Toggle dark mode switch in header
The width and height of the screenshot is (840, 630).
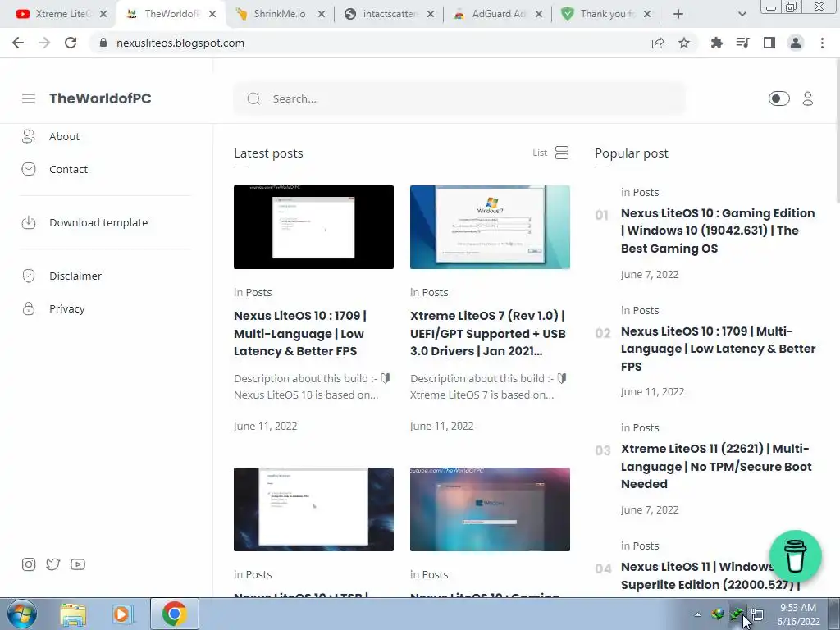point(778,98)
